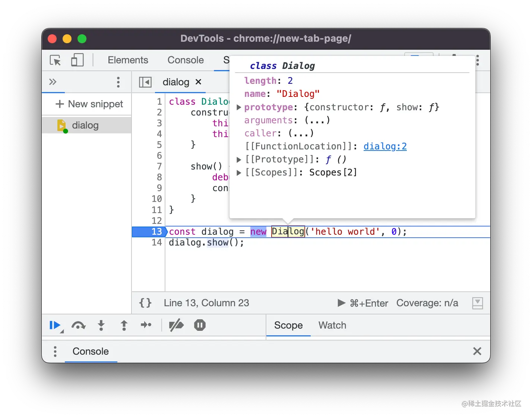Close the DevTools window with red button
532x418 pixels.
coord(52,39)
